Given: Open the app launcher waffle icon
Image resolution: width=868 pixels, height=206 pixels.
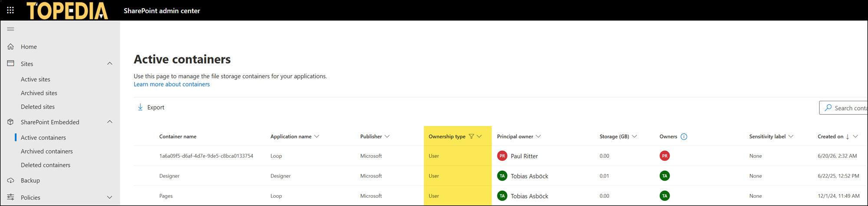Looking at the screenshot, I should (10, 10).
